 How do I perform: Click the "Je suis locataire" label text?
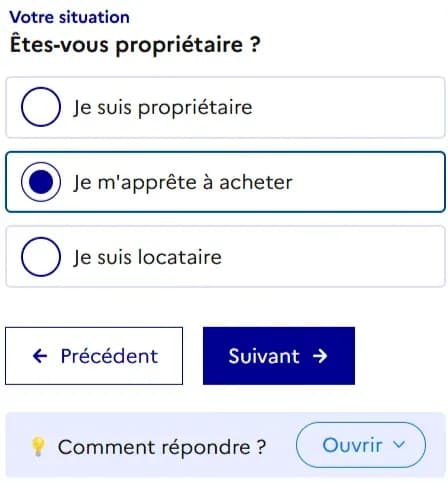147,257
